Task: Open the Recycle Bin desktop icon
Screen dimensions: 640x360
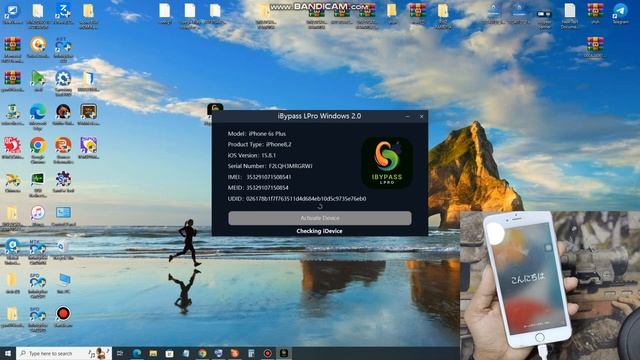Action: [x=63, y=249]
